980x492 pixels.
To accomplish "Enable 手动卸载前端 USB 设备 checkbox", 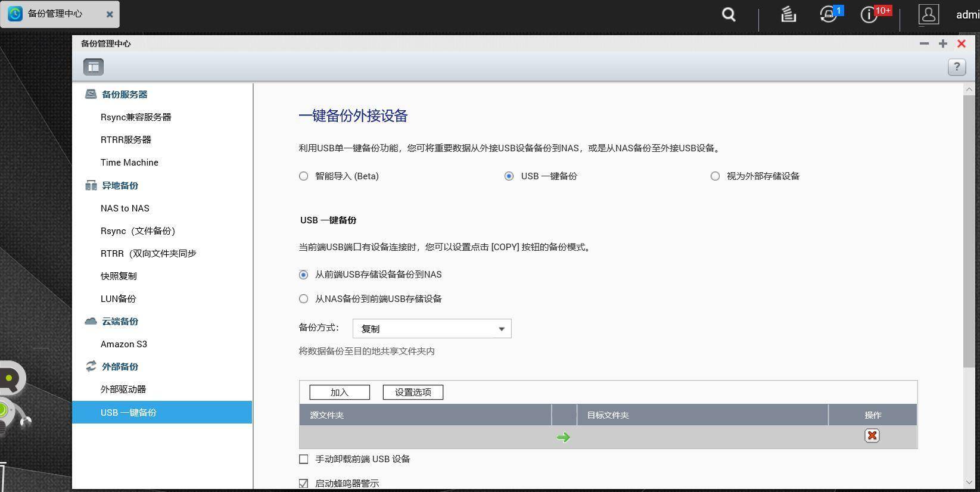I will (x=304, y=459).
